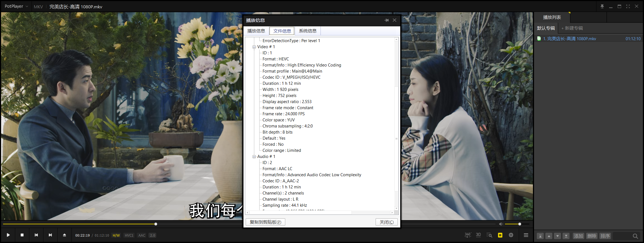Image resolution: width=644 pixels, height=243 pixels.
Task: Select the 'Frame rate : 24.000 FPS' row
Action: point(284,114)
